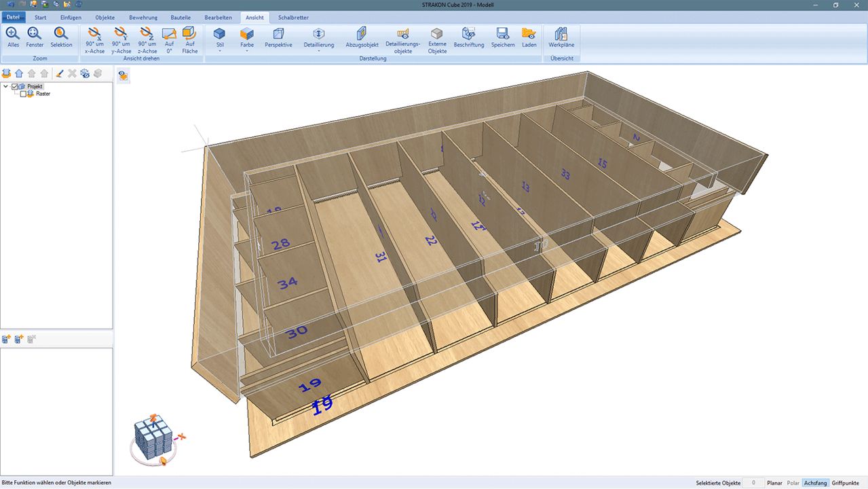Uncheck the Projekt checkbox in tree
Viewport: 868px width, 489px height.
(15, 86)
